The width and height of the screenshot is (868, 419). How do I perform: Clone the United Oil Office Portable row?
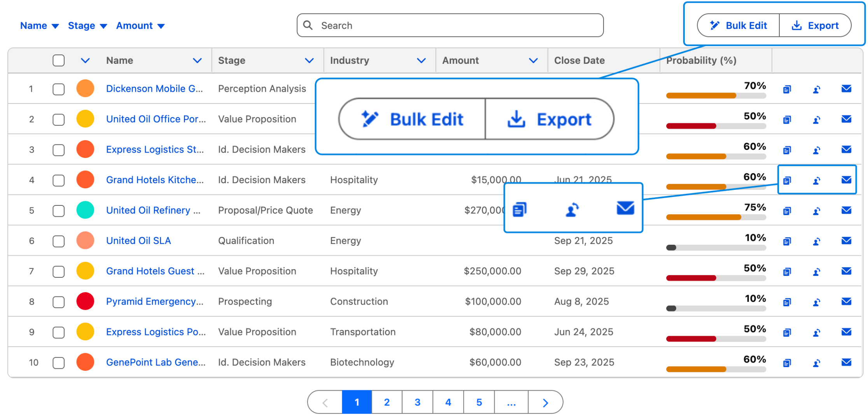[787, 119]
